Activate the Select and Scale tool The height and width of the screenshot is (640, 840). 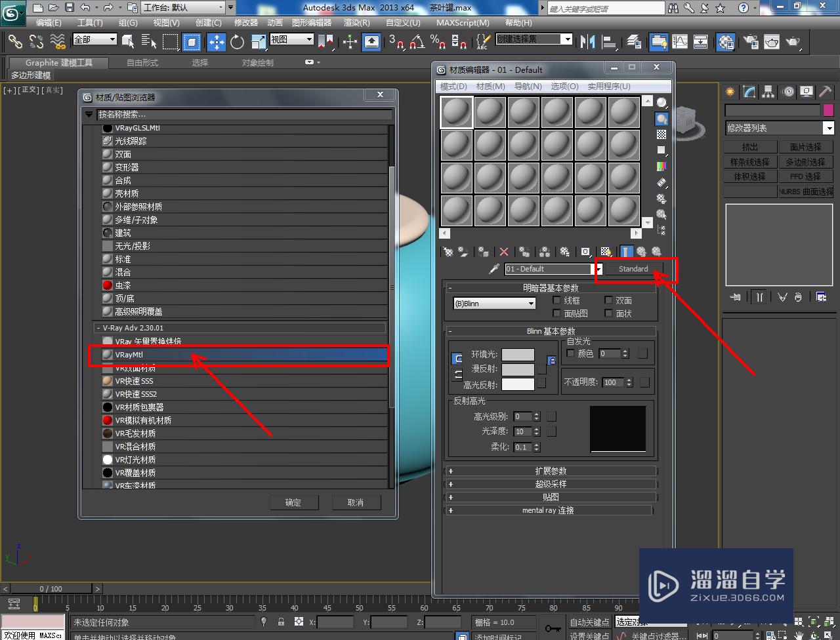pos(259,41)
